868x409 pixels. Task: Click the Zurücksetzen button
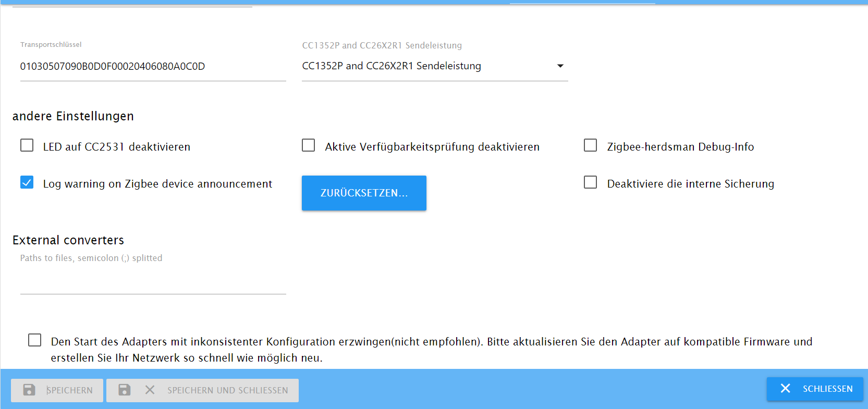[364, 193]
